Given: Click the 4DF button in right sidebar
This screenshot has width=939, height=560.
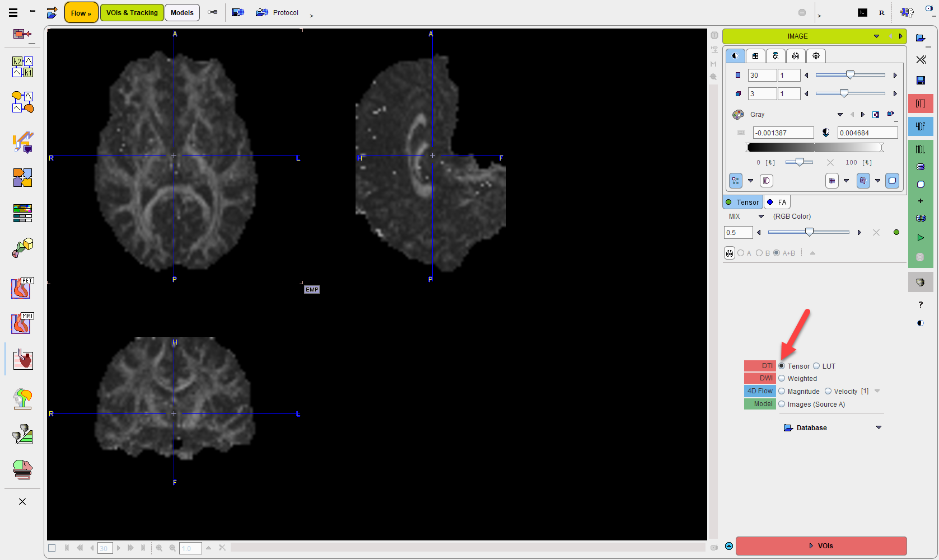Looking at the screenshot, I should click(921, 126).
